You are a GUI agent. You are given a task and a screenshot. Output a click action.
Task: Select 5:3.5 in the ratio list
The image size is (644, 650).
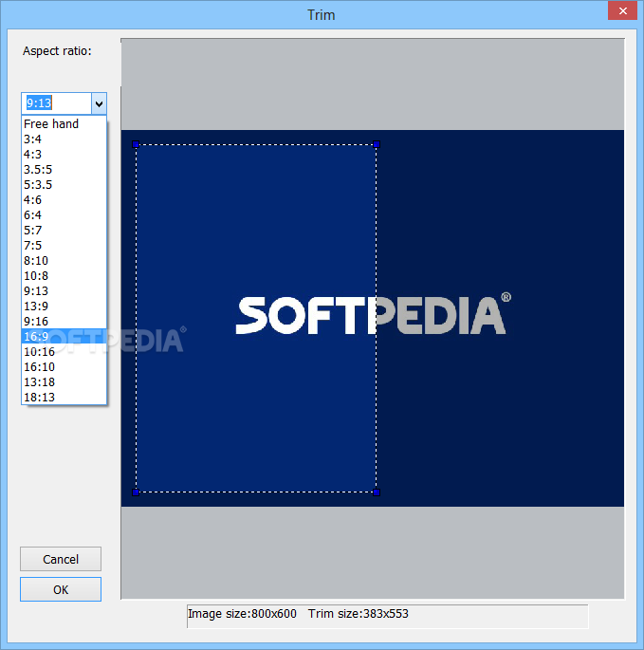[64, 184]
